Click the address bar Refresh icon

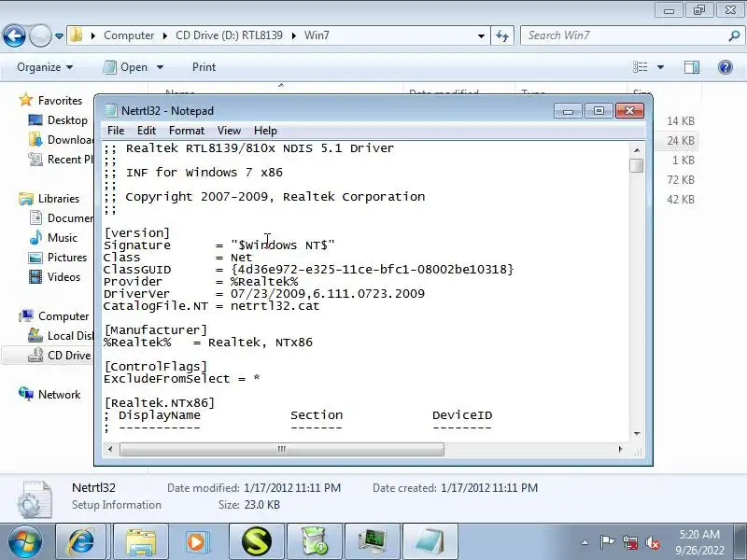502,35
